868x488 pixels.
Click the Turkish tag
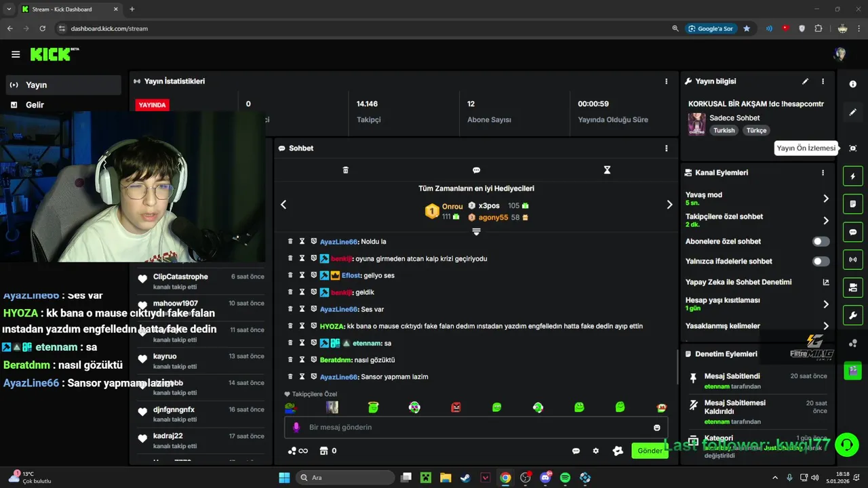click(724, 130)
